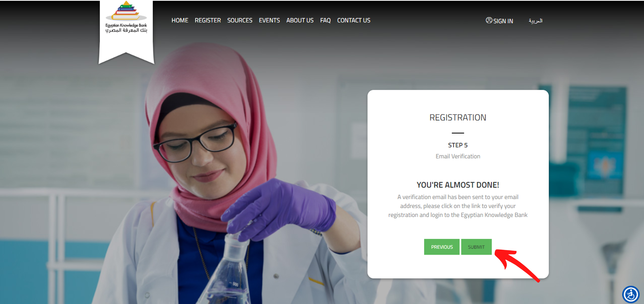
Task: Click the green PREVIOUS button
Action: pyautogui.click(x=441, y=247)
